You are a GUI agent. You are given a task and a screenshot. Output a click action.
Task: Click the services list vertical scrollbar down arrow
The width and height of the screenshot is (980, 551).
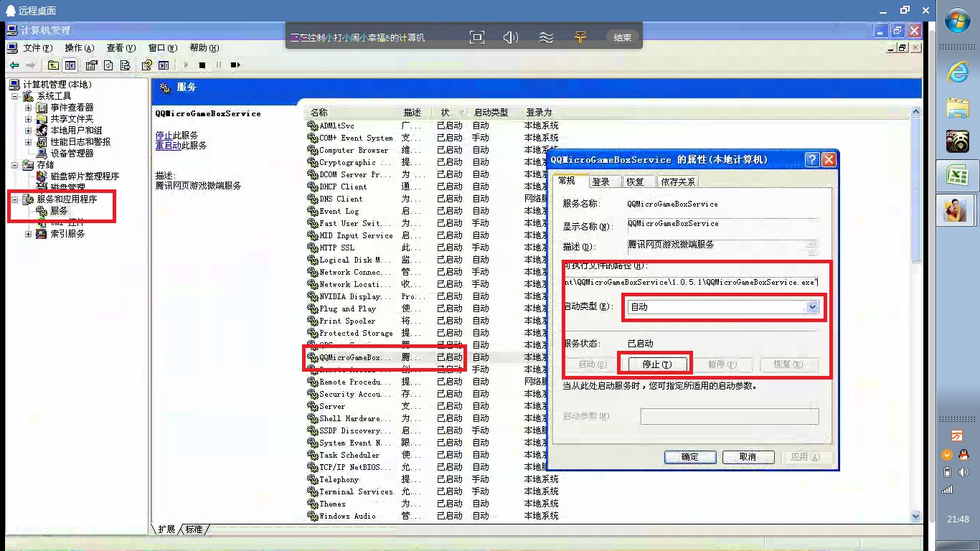(x=915, y=517)
